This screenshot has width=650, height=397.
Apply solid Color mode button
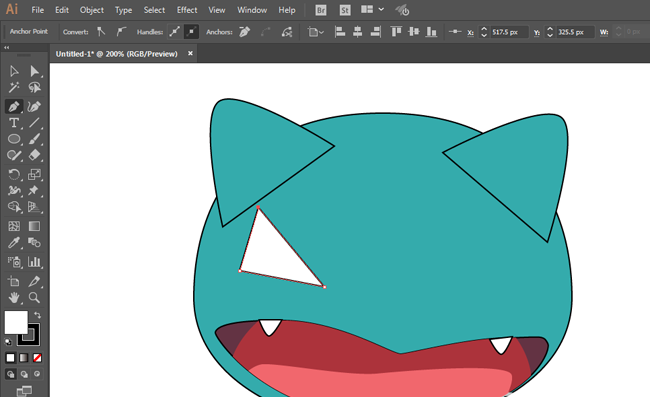pyautogui.click(x=10, y=358)
